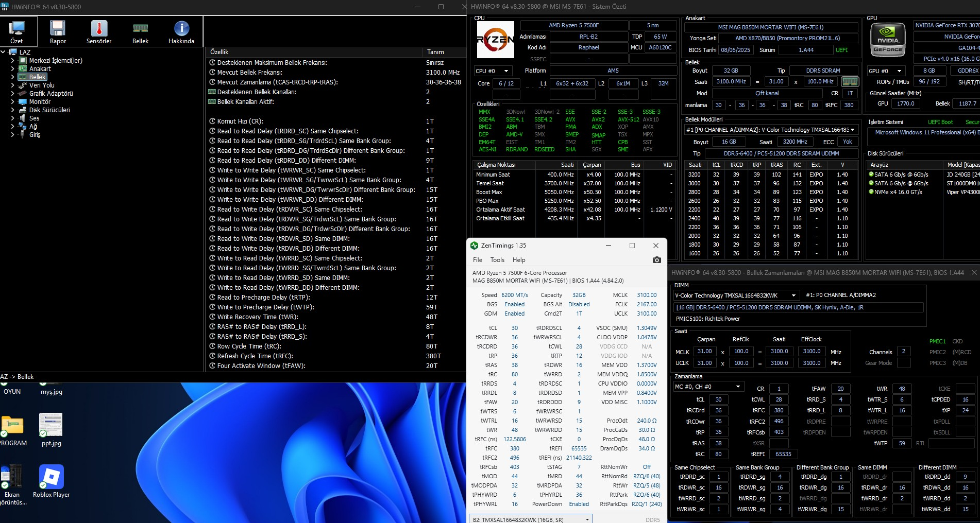
Task: Click the 3200 row in memory timing table
Action: [772, 175]
